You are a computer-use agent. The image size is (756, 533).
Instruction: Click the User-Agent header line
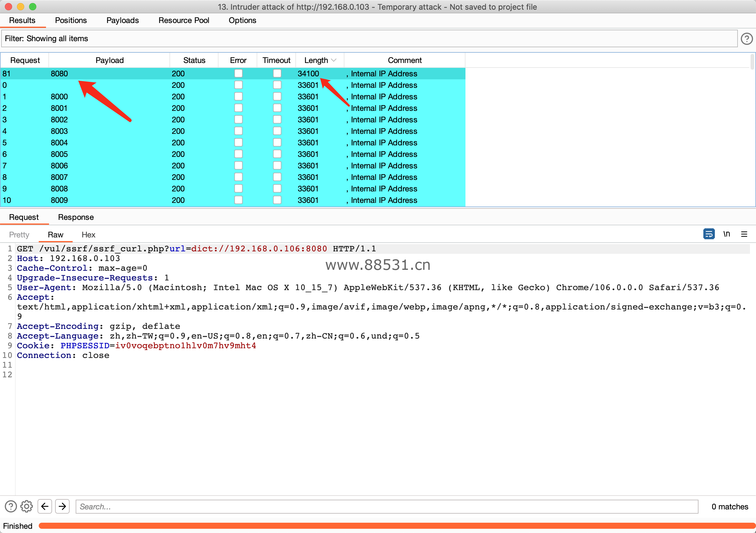pos(368,287)
